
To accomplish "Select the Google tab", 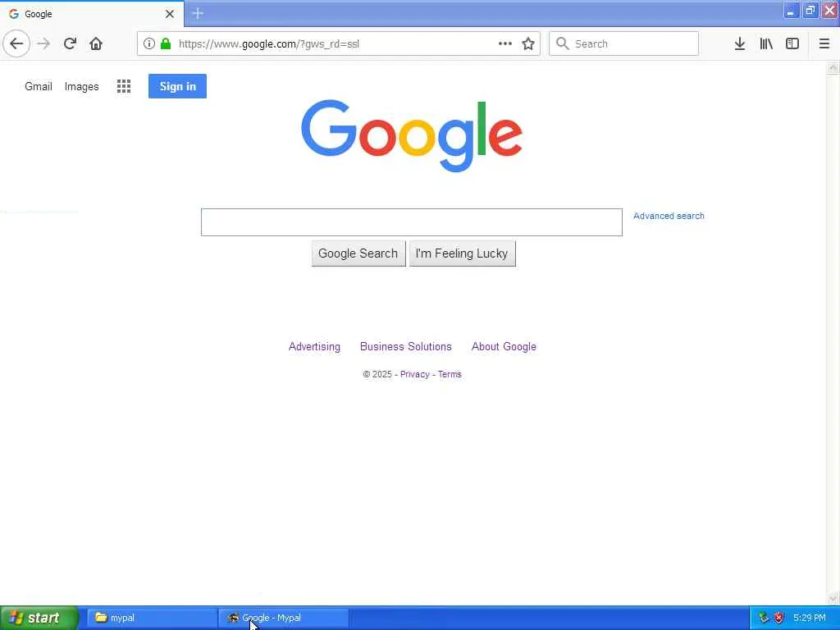I will pos(92,14).
